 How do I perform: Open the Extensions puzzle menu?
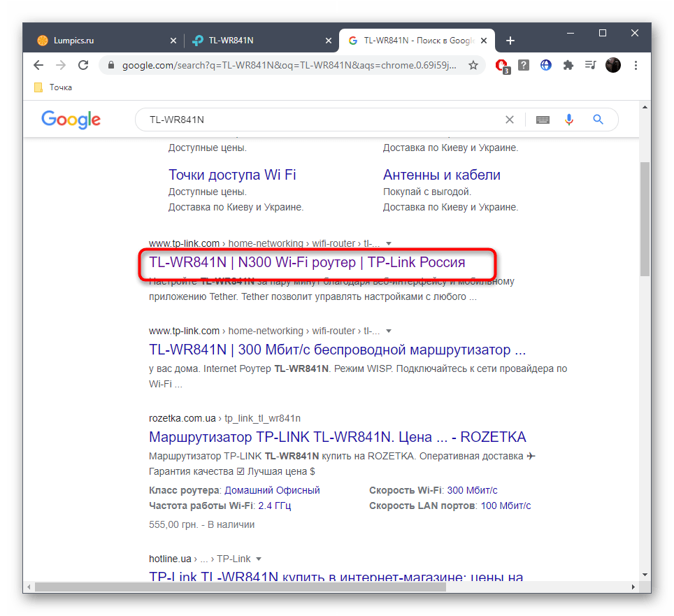point(568,65)
